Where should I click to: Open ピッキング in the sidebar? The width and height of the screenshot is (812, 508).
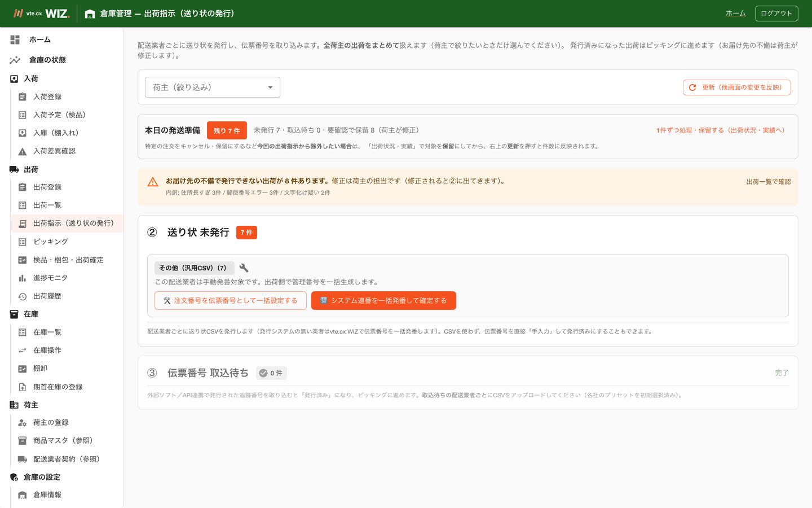tap(67, 242)
